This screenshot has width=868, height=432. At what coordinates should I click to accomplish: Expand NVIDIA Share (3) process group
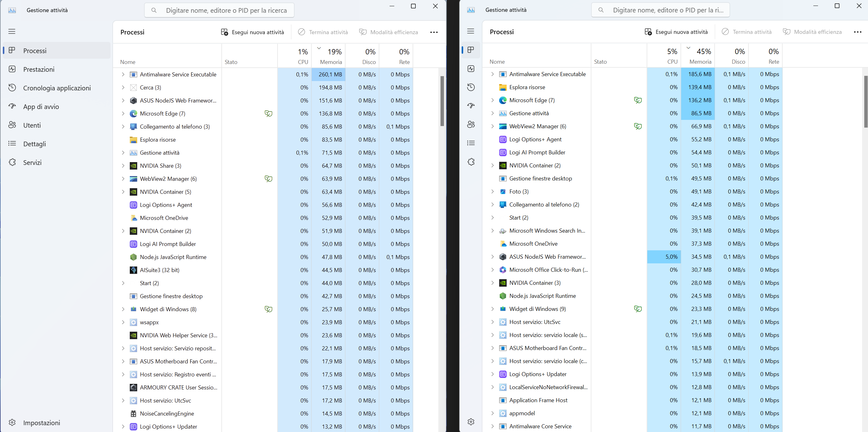pos(123,166)
